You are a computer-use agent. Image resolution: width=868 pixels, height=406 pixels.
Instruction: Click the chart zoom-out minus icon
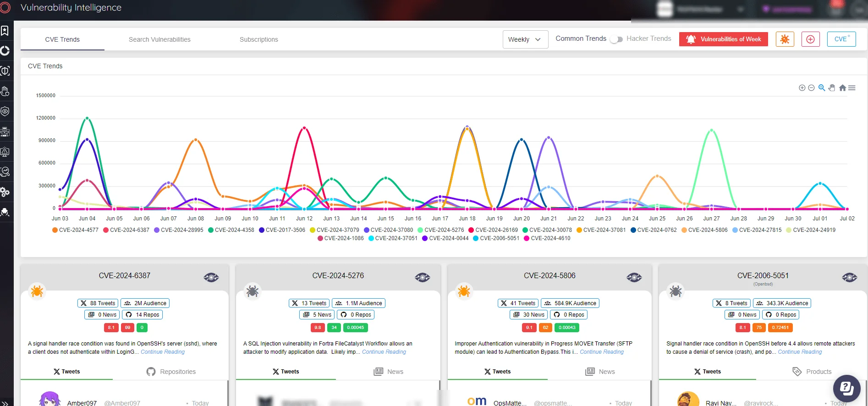811,88
